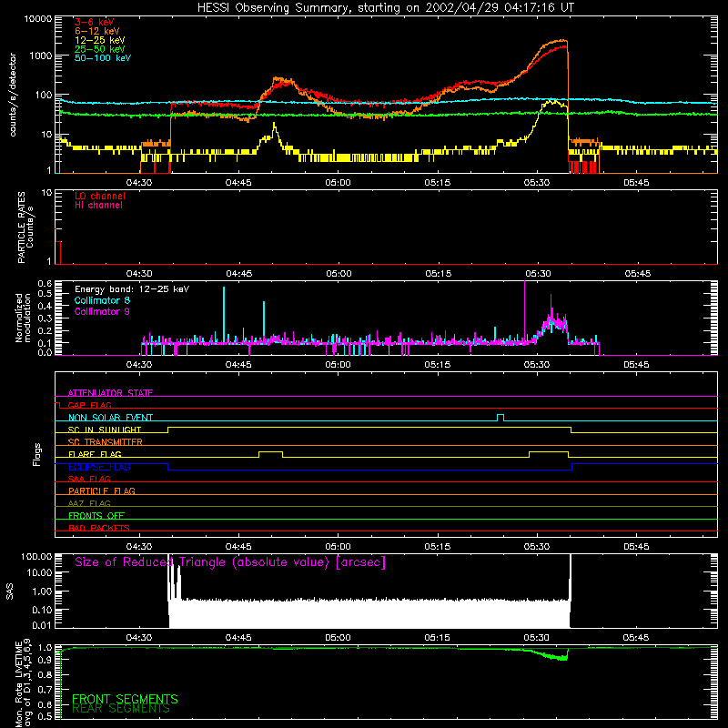Screen dimensions: 728x728
Task: Select the 'PARTICLE FLAG' label
Action: (102, 490)
